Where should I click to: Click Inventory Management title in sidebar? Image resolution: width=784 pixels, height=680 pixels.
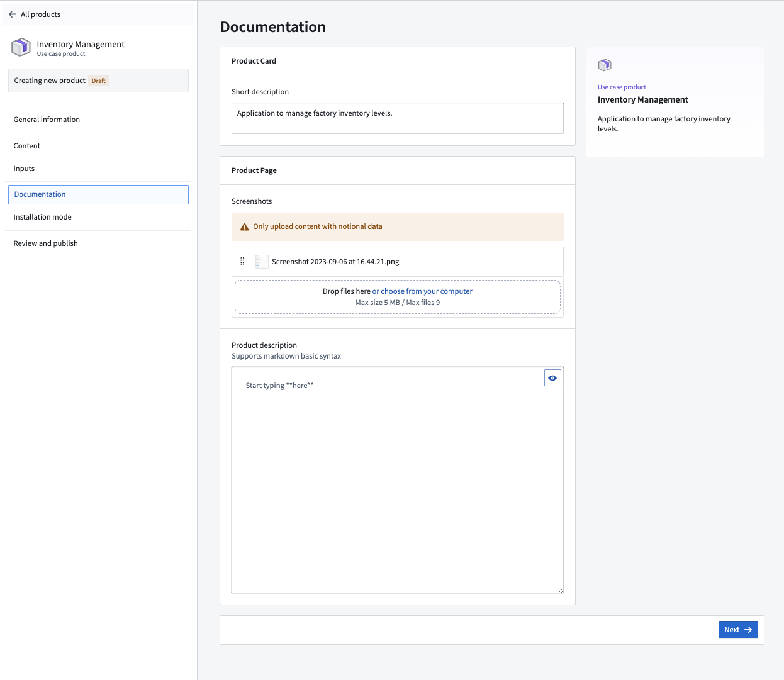[x=81, y=44]
